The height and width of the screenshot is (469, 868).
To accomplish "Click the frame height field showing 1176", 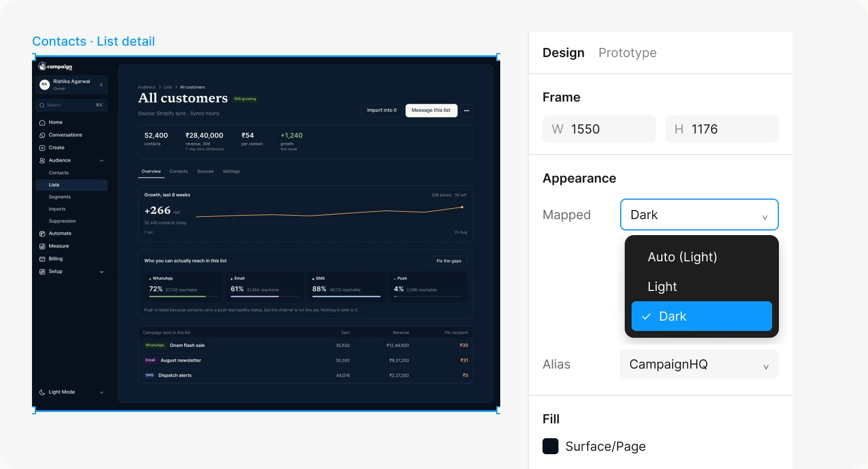I will 722,129.
